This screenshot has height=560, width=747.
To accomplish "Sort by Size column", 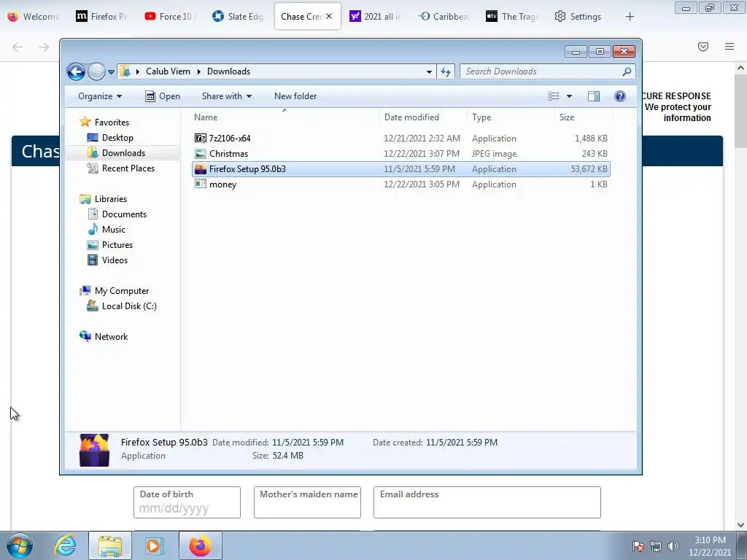I will click(584, 117).
